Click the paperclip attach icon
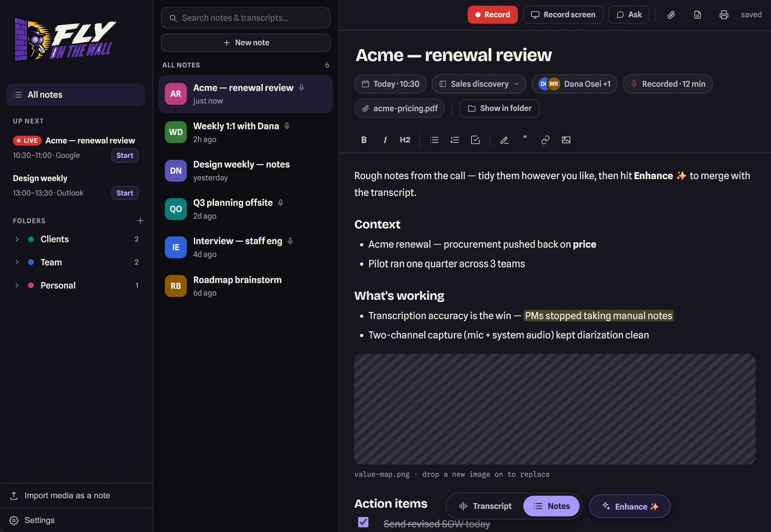Screen dimensions: 771x532 pyautogui.click(x=671, y=15)
